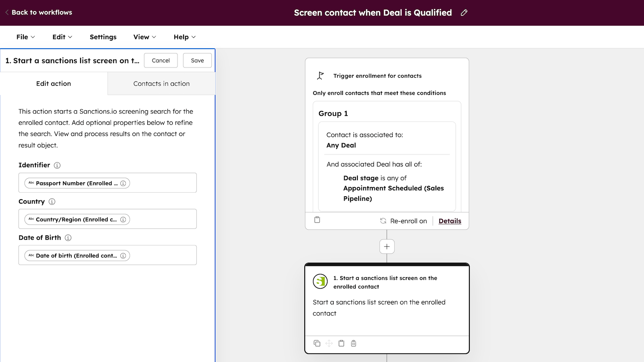Open the Details link on the trigger card
Image resolution: width=644 pixels, height=362 pixels.
450,220
